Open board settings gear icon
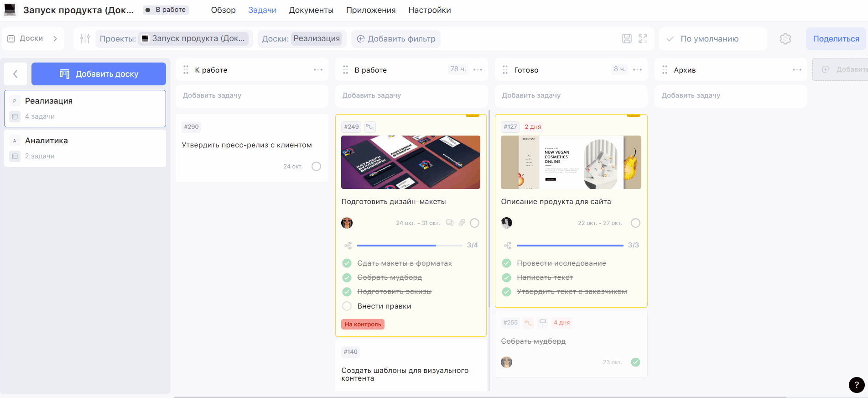Viewport: 868px width, 398px height. pyautogui.click(x=785, y=39)
